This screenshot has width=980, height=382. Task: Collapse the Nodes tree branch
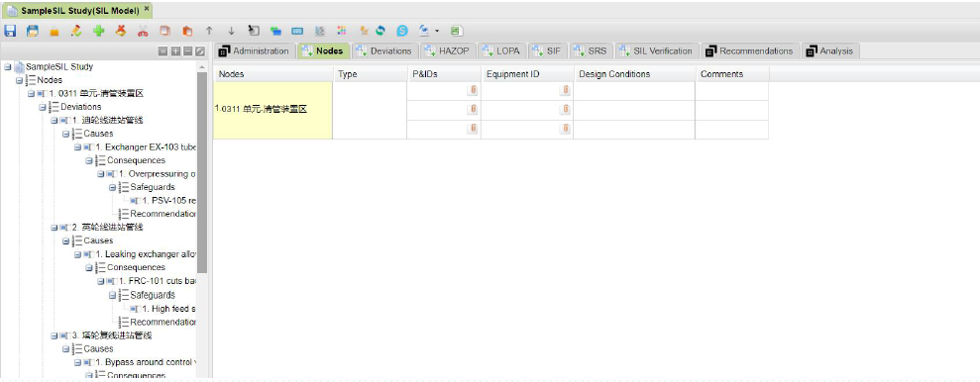(x=19, y=80)
